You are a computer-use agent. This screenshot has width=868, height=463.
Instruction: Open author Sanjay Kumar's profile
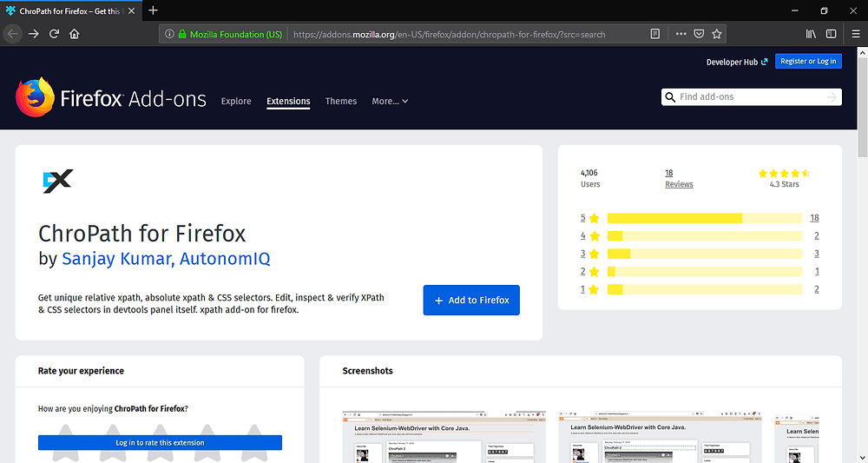tap(118, 259)
